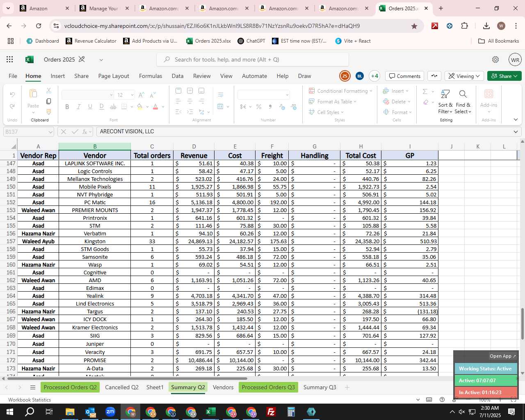
Task: Apply italic formatting icon
Action: click(78, 107)
